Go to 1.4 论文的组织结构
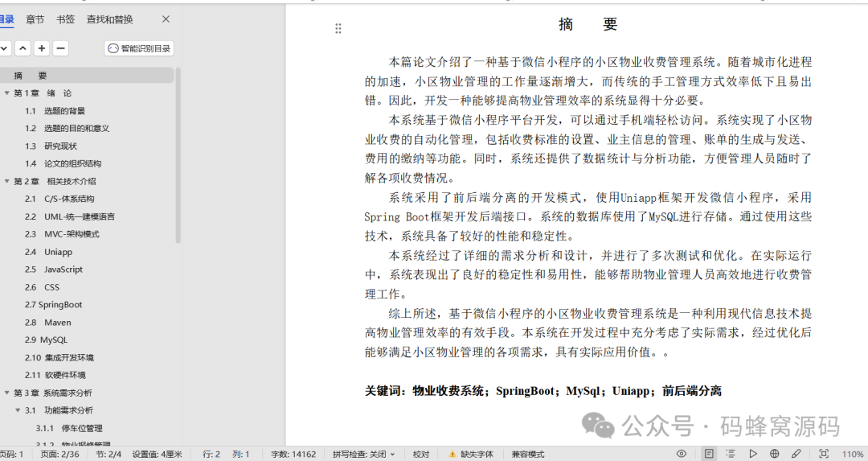Image resolution: width=868 pixels, height=461 pixels. [63, 163]
